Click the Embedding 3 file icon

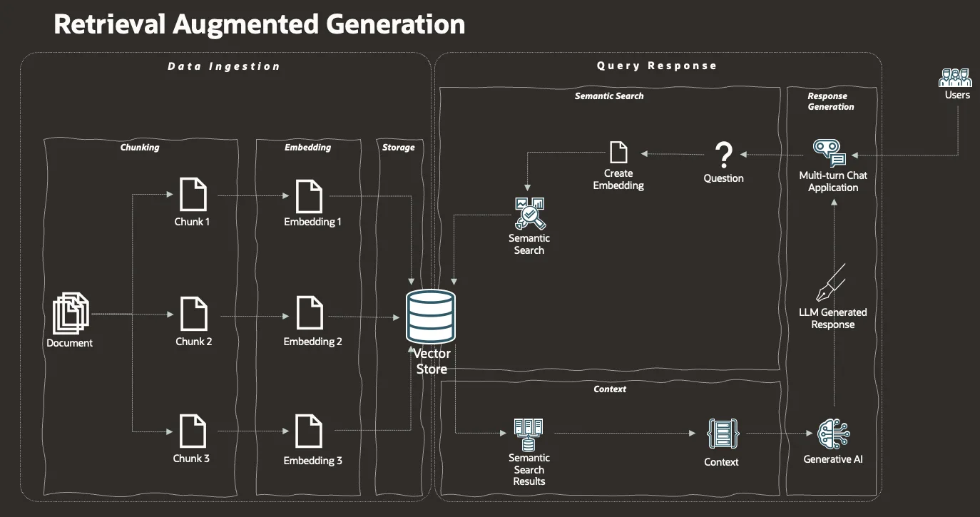point(310,432)
